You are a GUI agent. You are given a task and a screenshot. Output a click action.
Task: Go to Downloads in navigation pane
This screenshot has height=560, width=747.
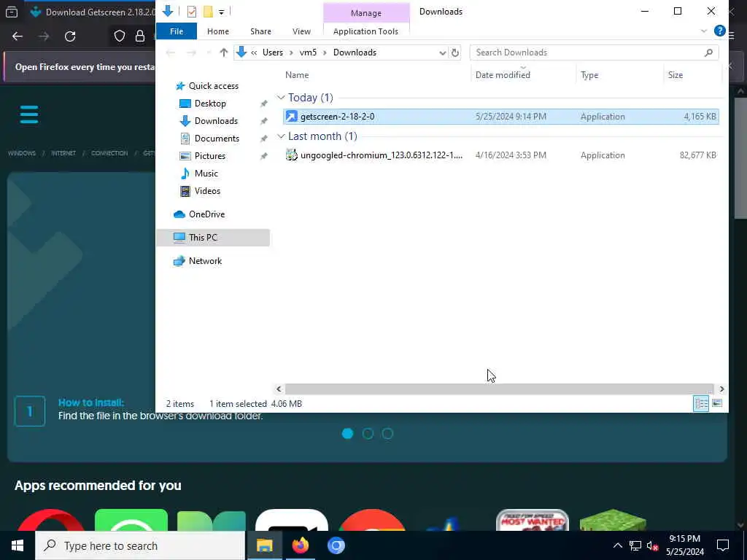click(216, 121)
